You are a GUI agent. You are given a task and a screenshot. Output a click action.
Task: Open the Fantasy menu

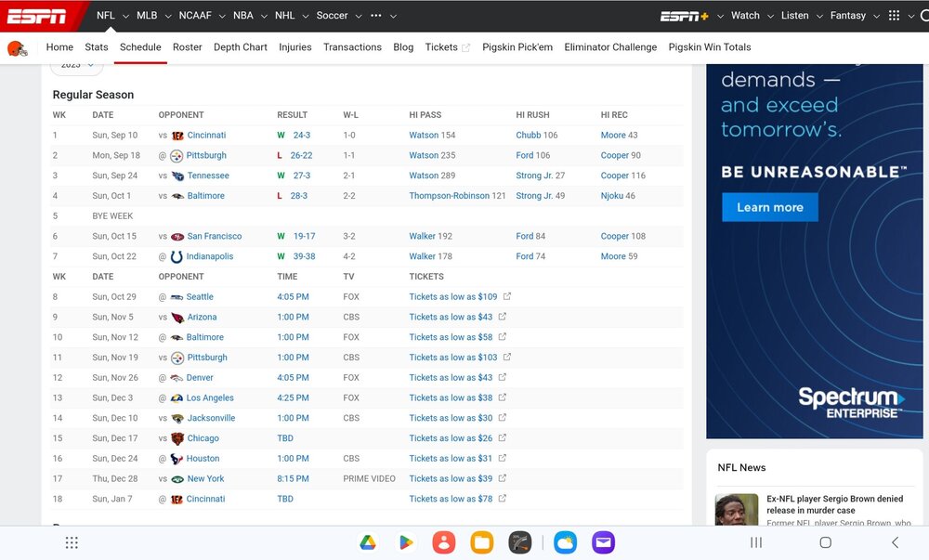coord(848,16)
